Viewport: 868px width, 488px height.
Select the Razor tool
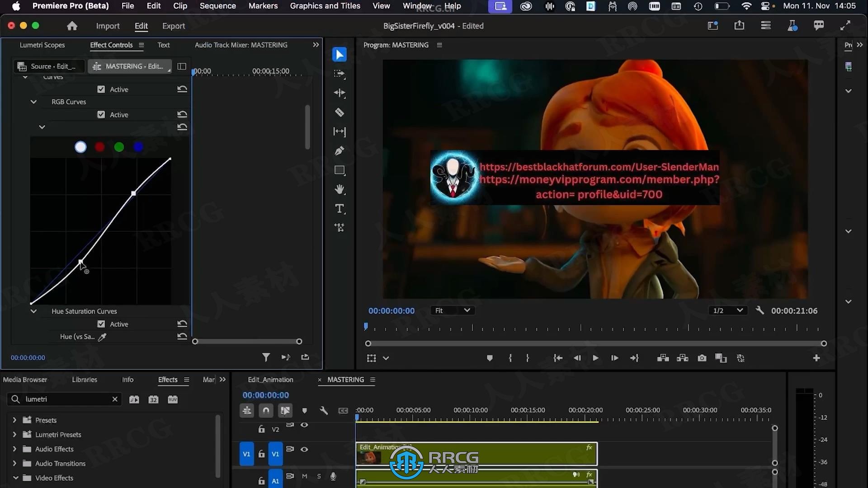[340, 112]
